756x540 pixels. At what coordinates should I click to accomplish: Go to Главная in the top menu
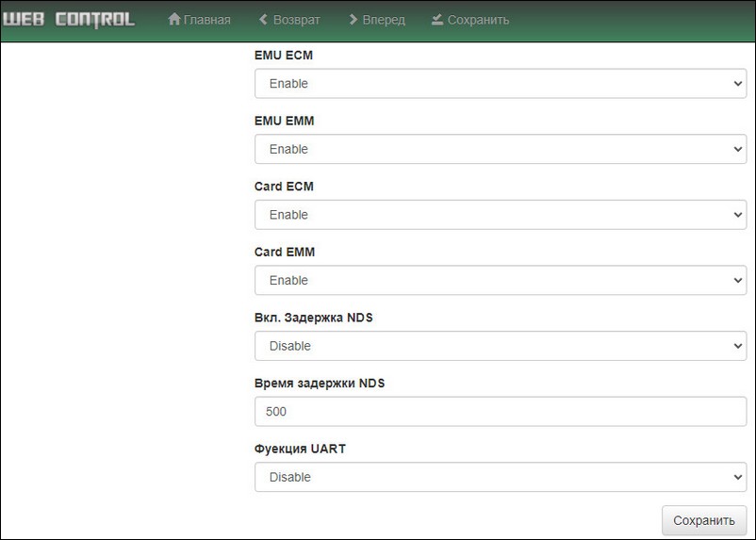tap(199, 20)
